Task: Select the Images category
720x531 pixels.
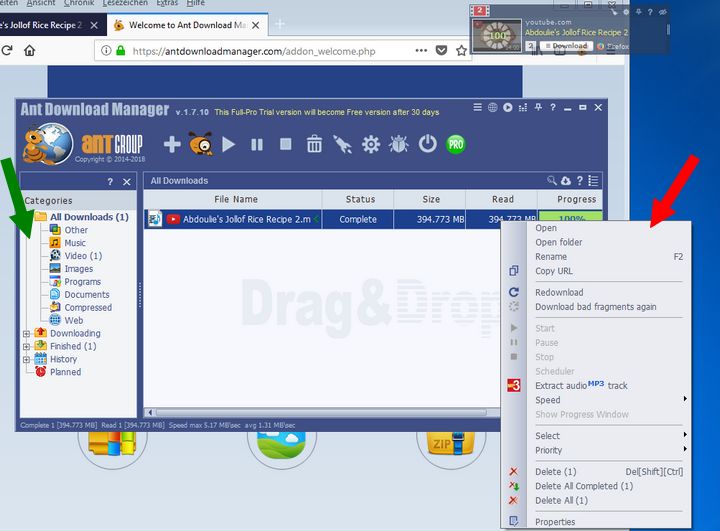Action: coord(79,269)
